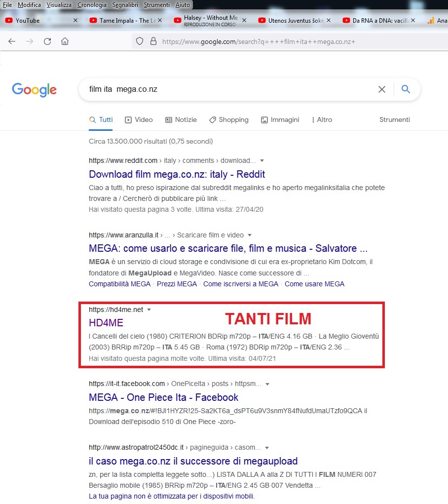448x504 pixels.
Task: Show Immagini search results
Action: [280, 120]
